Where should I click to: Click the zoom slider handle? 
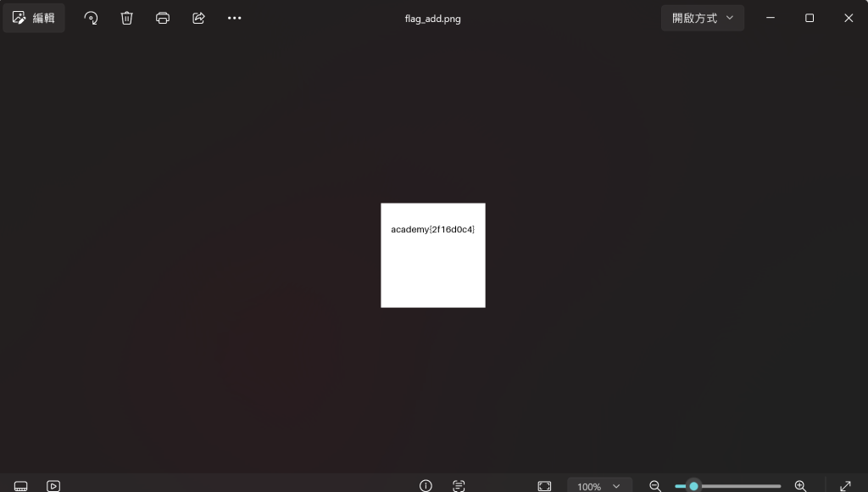point(693,486)
